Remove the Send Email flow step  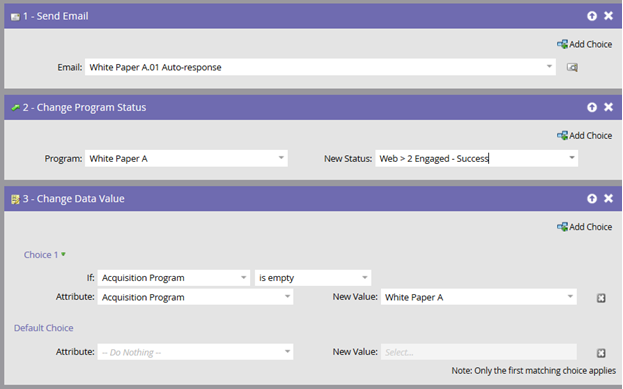pyautogui.click(x=608, y=15)
